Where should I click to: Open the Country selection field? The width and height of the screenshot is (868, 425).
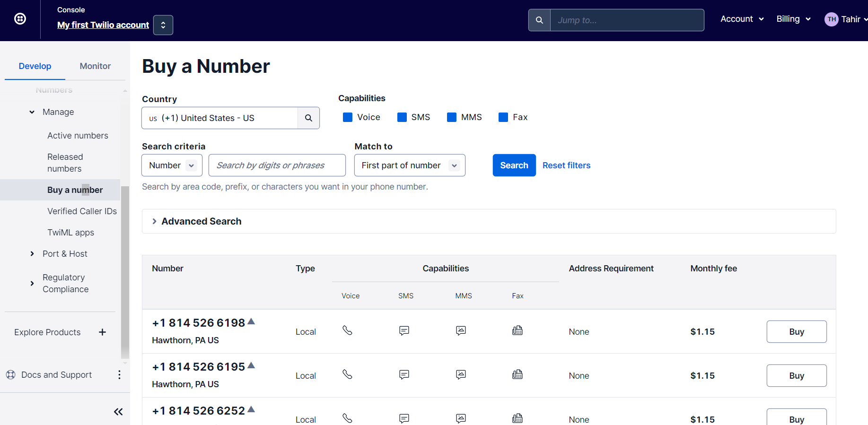[x=220, y=118]
